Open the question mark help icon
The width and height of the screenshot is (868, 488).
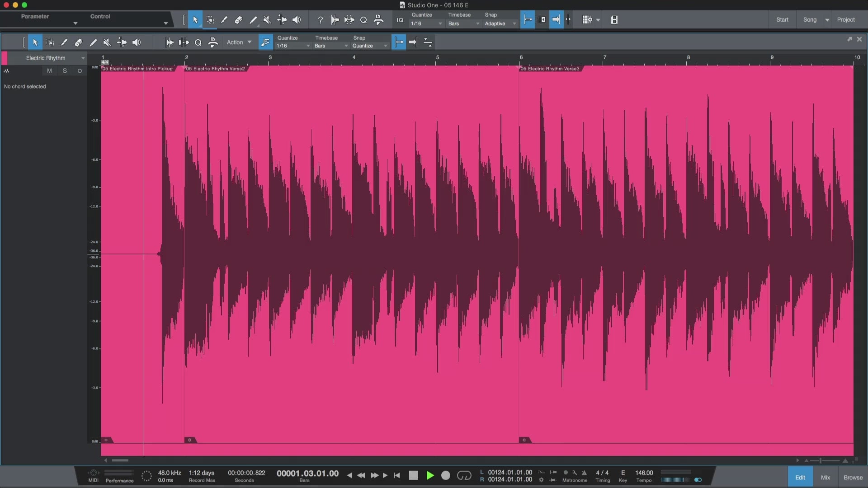(320, 20)
